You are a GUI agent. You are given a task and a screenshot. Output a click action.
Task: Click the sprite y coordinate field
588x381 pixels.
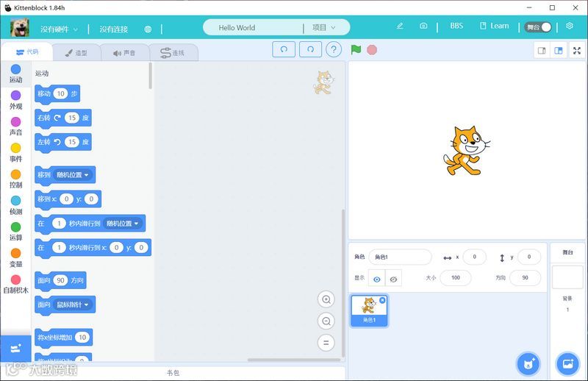[528, 257]
